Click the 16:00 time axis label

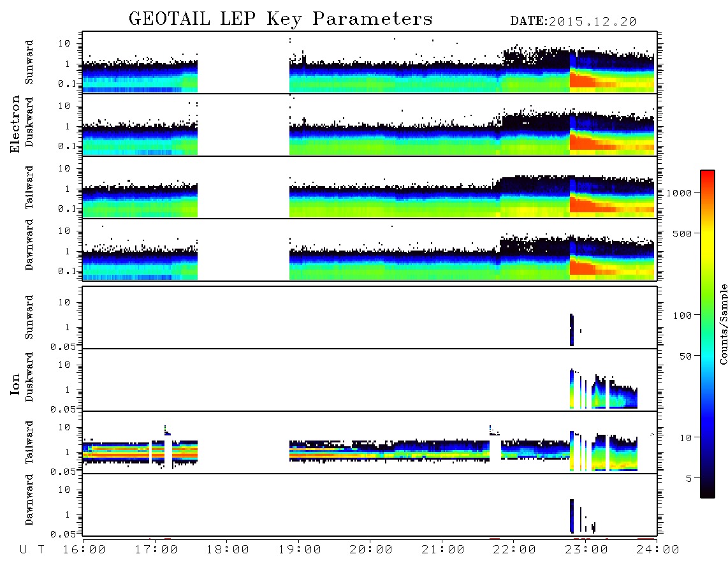(84, 550)
